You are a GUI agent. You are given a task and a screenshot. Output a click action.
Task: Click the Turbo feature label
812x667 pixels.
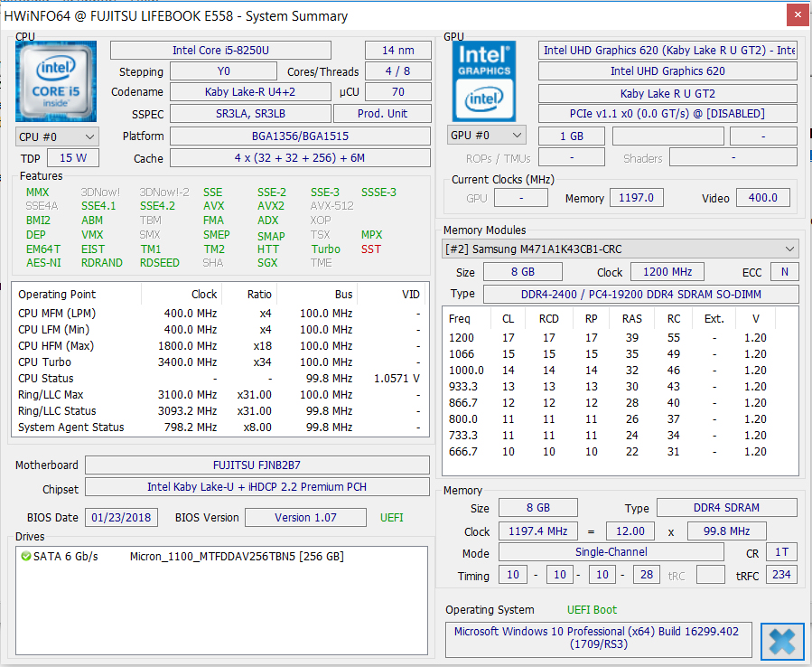[x=326, y=249]
